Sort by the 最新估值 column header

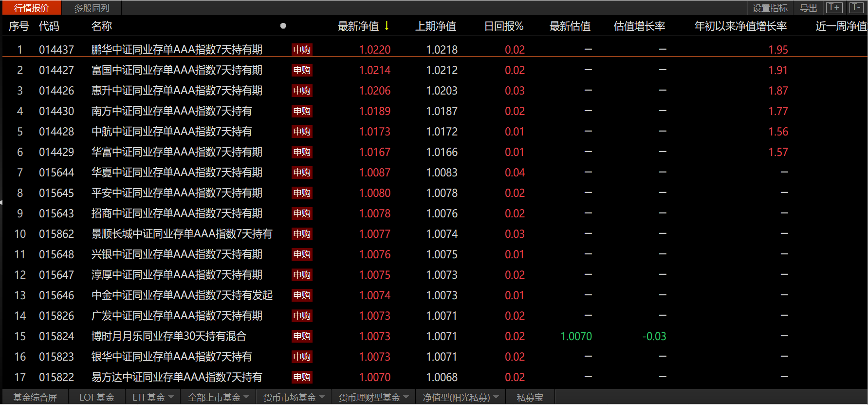(570, 26)
